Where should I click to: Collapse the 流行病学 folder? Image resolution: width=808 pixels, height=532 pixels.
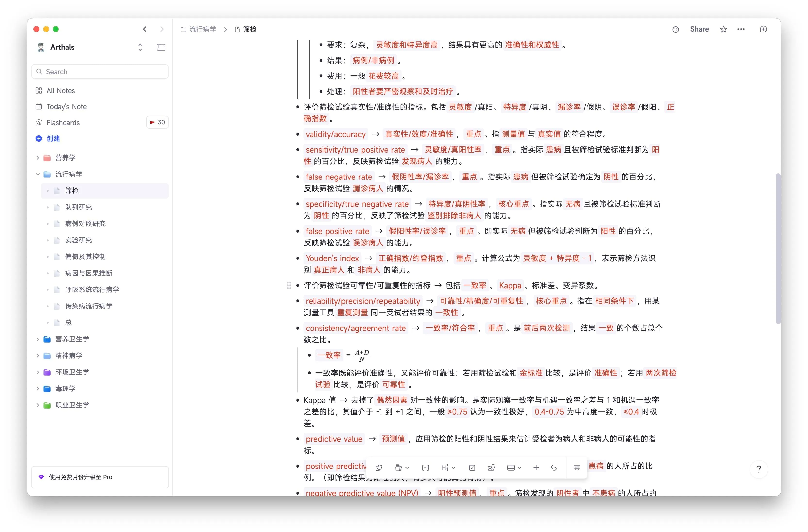38,174
